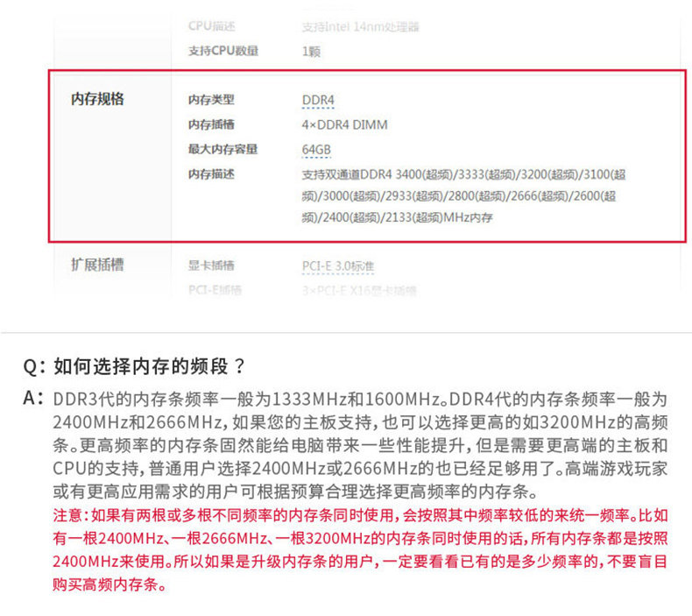Click the CPU描述 label
692x616 pixels.
click(x=211, y=26)
